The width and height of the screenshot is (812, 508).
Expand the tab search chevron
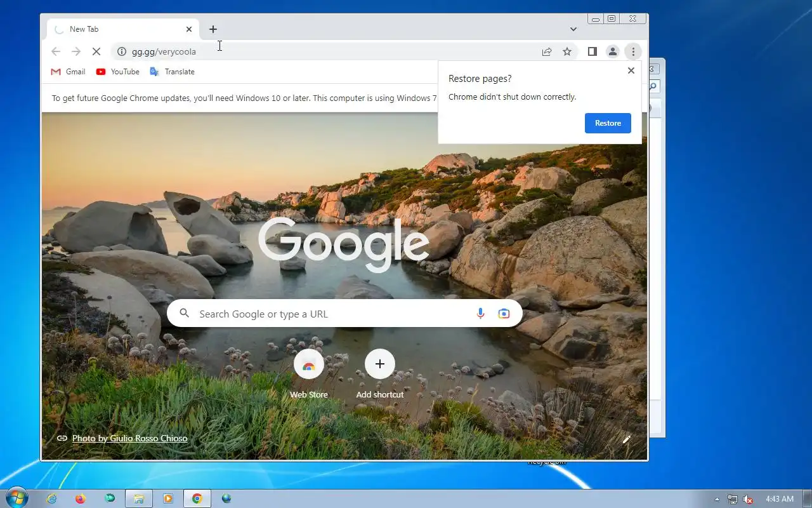[573, 29]
